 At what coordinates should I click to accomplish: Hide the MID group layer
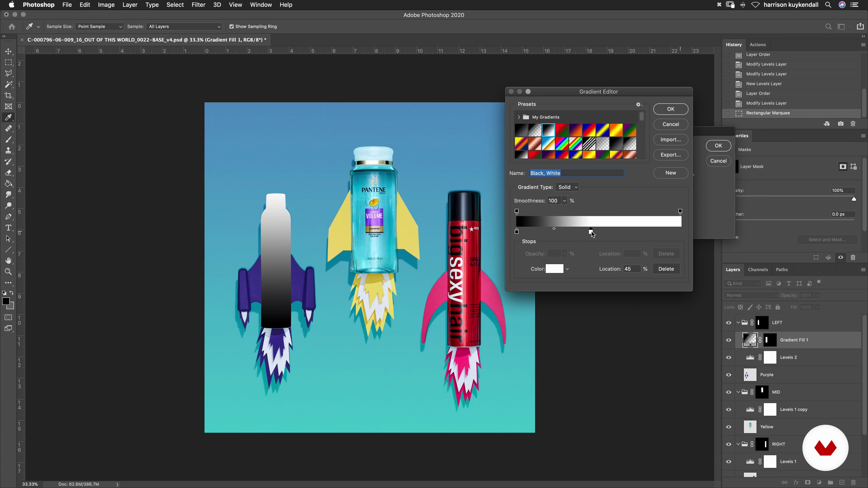pyautogui.click(x=729, y=392)
